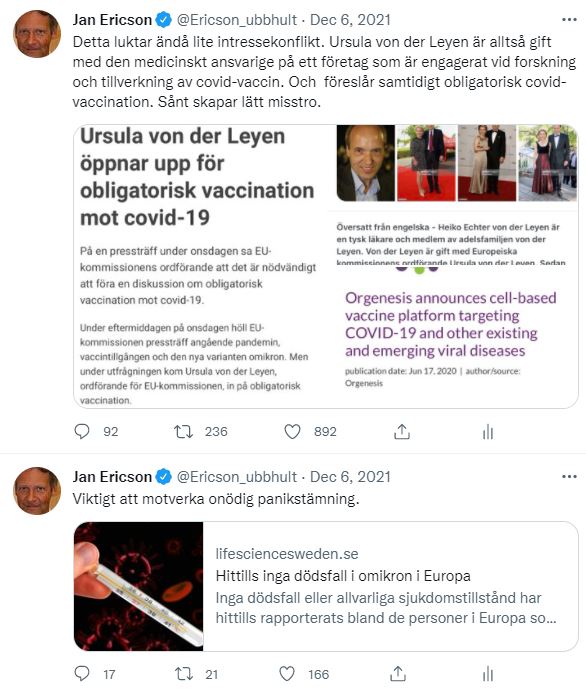The height and width of the screenshot is (695, 586).
Task: Click Jan Ericson's avatar on second tweet
Action: coord(37,491)
